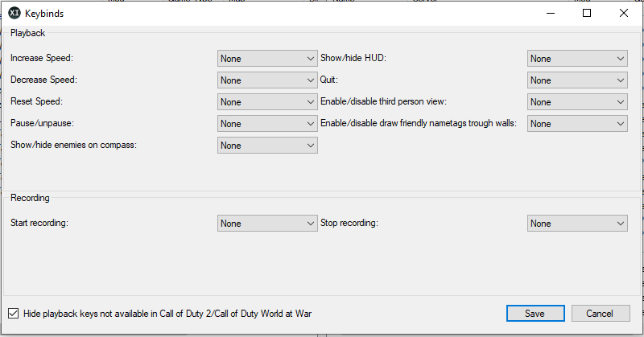Open the Start recording keybind dropdown
This screenshot has height=337, width=644.
(267, 224)
